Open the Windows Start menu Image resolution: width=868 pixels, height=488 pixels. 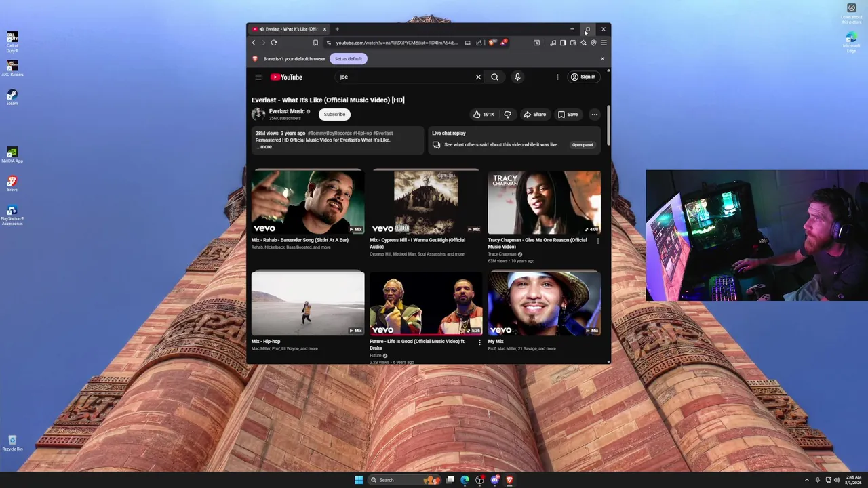359,480
